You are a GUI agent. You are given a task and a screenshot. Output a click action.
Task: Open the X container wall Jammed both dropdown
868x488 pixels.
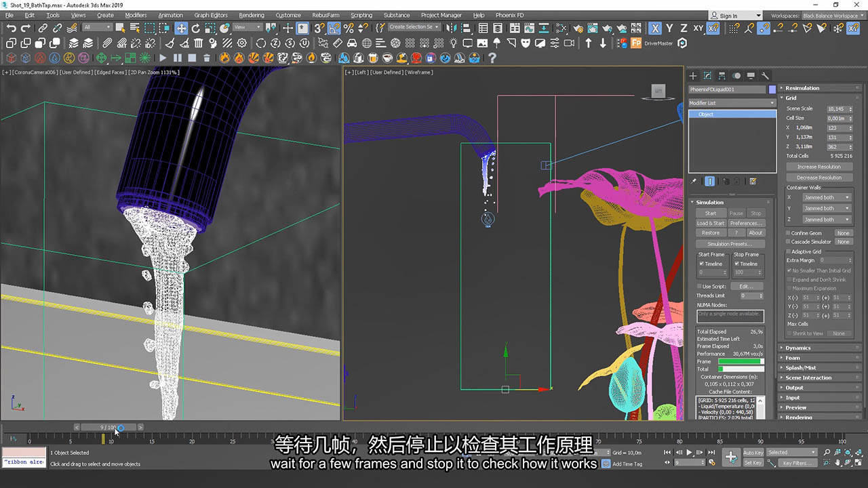826,197
